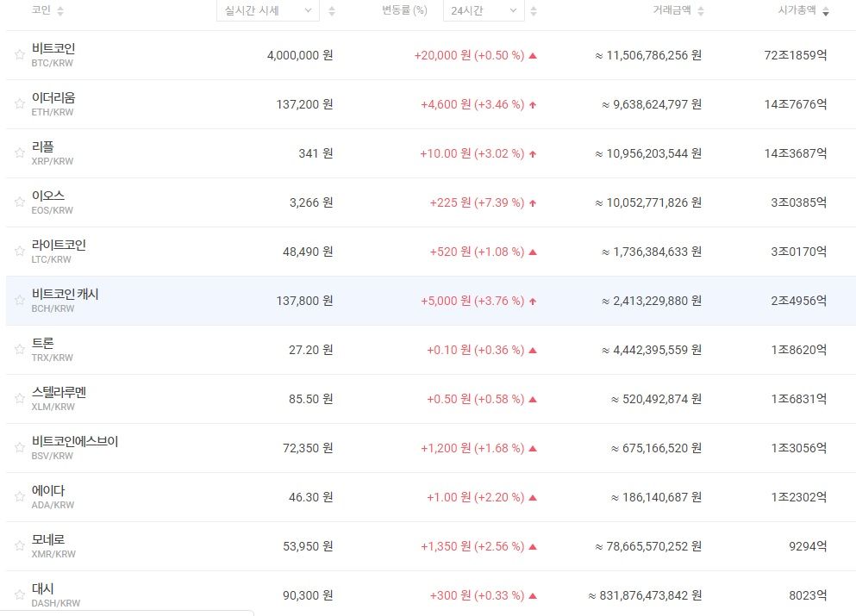Sort by 시가총액 column arrow
This screenshot has width=856, height=616.
pos(826,12)
